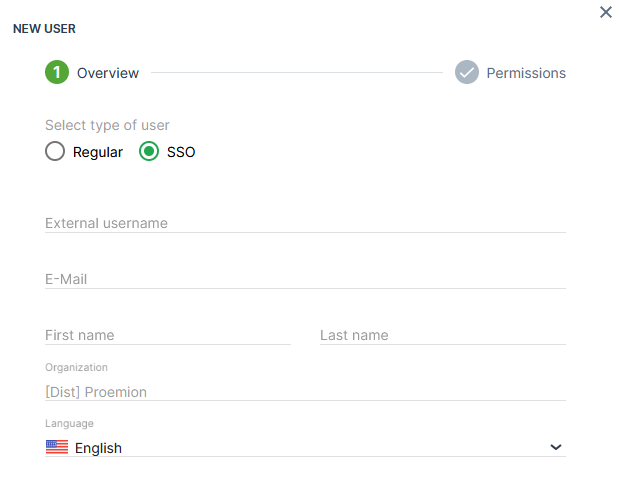Select the SSO user type radio button
Image resolution: width=619 pixels, height=483 pixels.
click(x=149, y=152)
